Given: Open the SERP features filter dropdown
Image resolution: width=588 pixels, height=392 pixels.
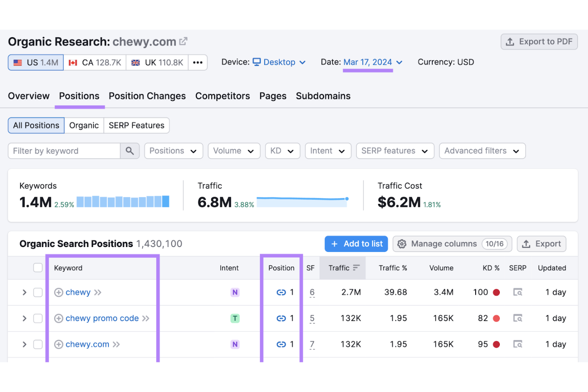Looking at the screenshot, I should coord(395,151).
